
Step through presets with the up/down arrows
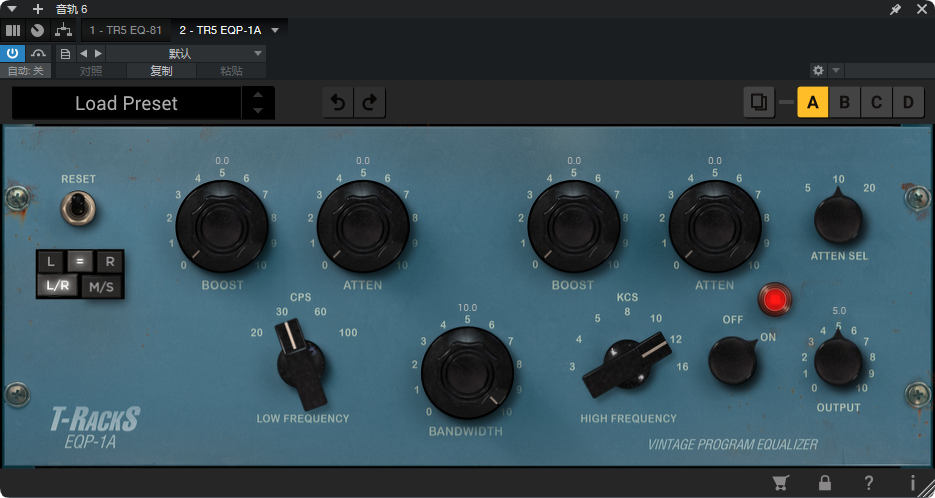pos(258,103)
